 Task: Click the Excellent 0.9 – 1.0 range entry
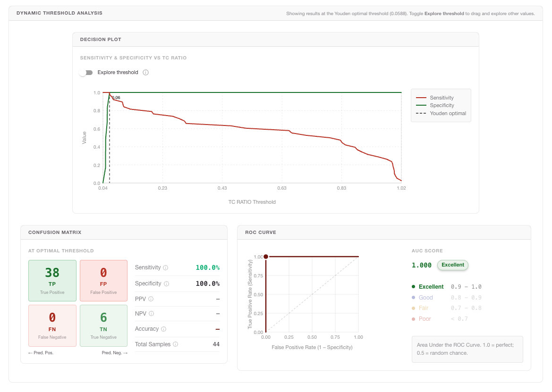pyautogui.click(x=446, y=287)
